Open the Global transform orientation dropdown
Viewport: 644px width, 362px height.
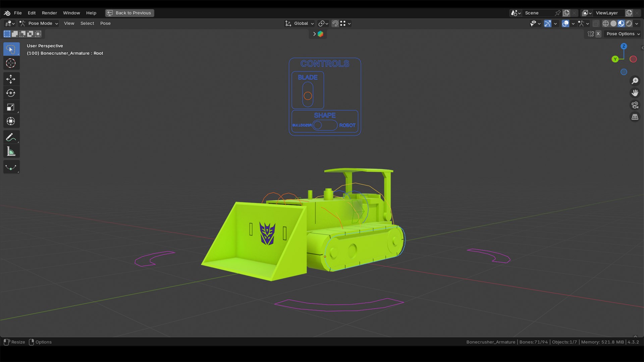click(x=299, y=23)
